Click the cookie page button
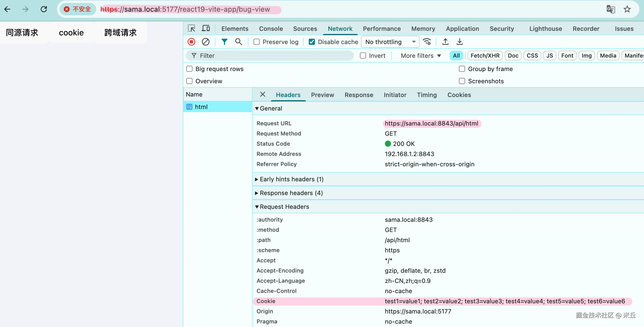Viewport: 644px width, 327px height. coord(71,33)
